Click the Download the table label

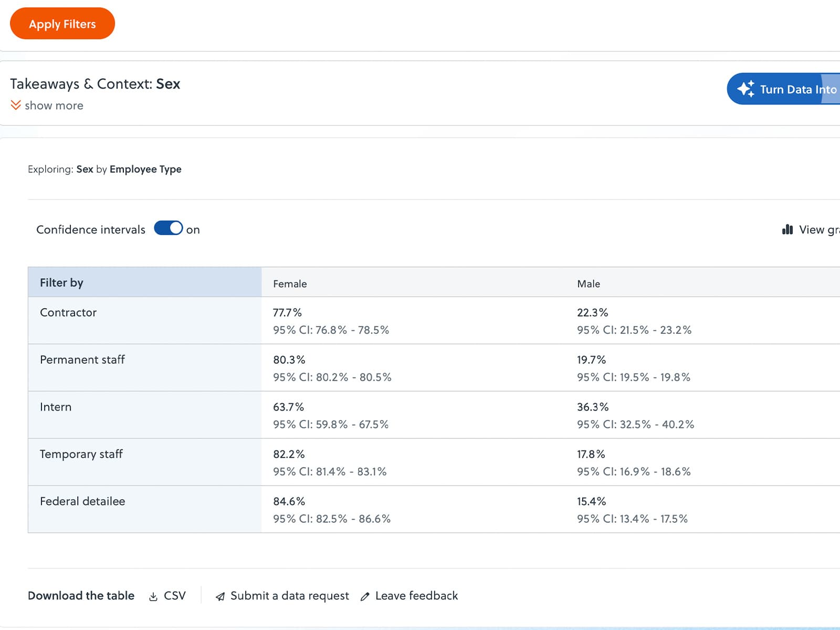coord(81,595)
